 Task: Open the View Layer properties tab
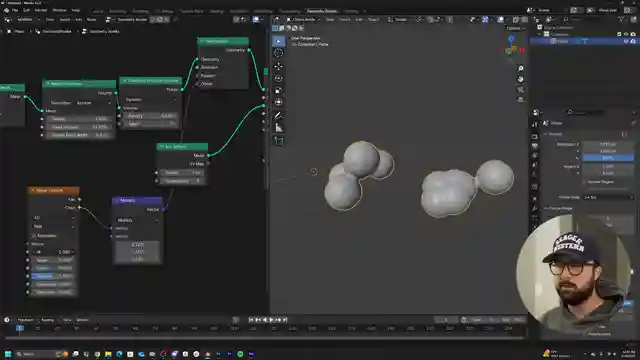(x=535, y=156)
